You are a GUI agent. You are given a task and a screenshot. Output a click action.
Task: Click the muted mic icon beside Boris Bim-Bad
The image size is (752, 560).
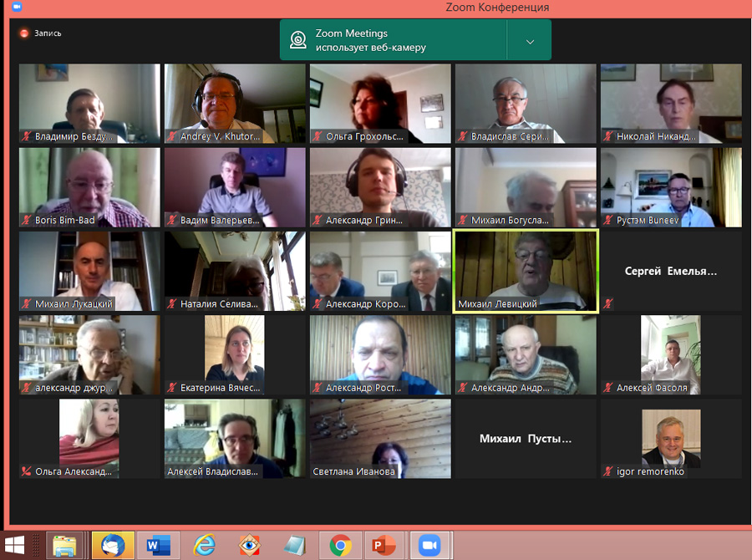coord(27,221)
